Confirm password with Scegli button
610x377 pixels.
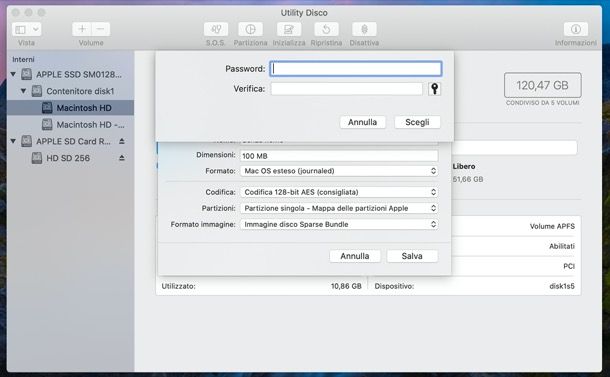tap(417, 122)
